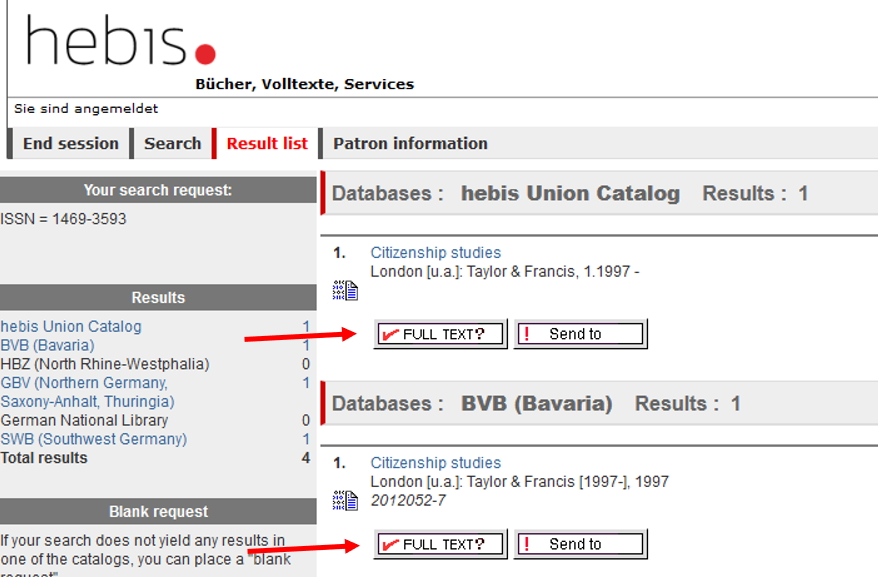Screen dimensions: 878x580
Task: Click London Taylor & Francis, 1.1997 - text
Action: (x=505, y=272)
